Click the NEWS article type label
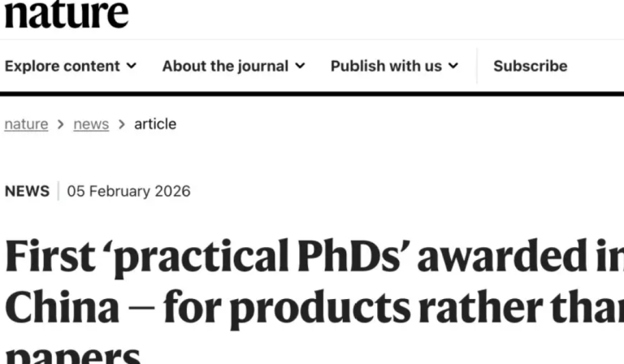The width and height of the screenshot is (624, 364). tap(27, 192)
